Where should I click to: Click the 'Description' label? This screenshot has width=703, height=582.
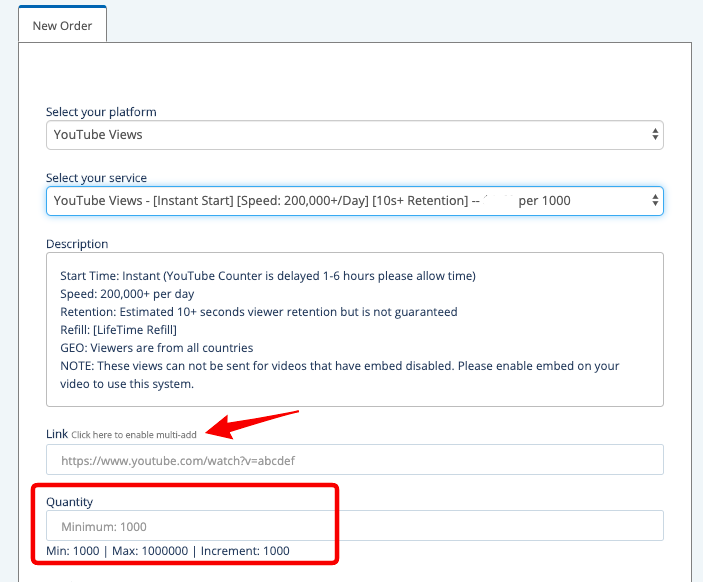pyautogui.click(x=77, y=244)
